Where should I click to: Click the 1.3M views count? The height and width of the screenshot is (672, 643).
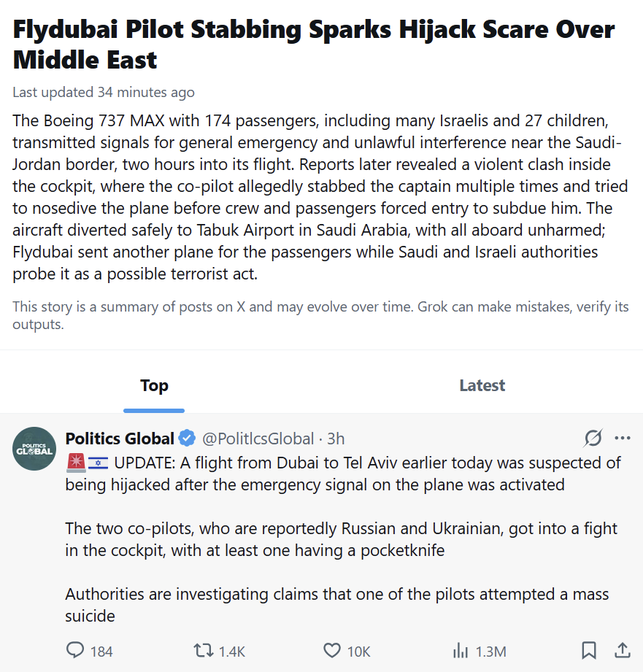(490, 652)
